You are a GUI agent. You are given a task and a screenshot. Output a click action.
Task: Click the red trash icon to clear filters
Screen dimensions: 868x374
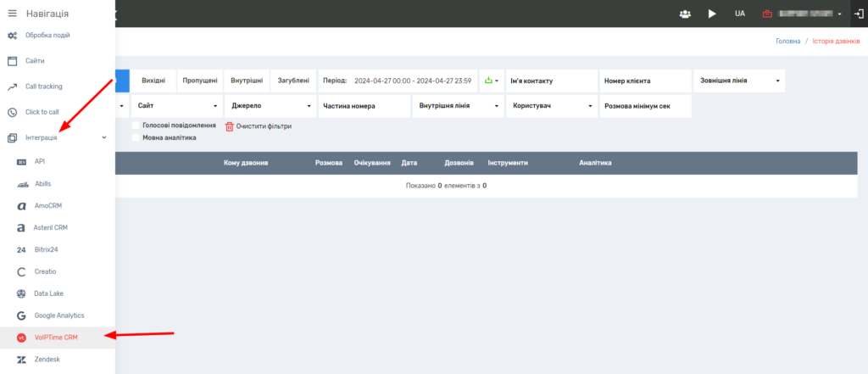point(230,126)
